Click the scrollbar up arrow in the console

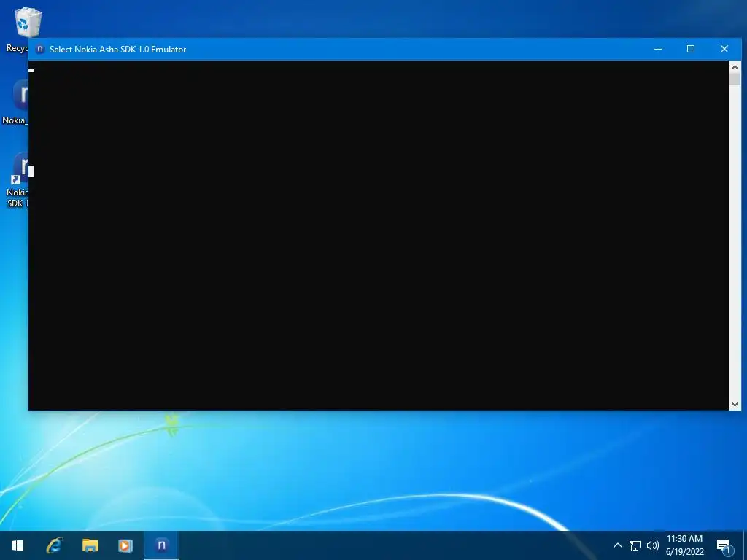(x=735, y=67)
